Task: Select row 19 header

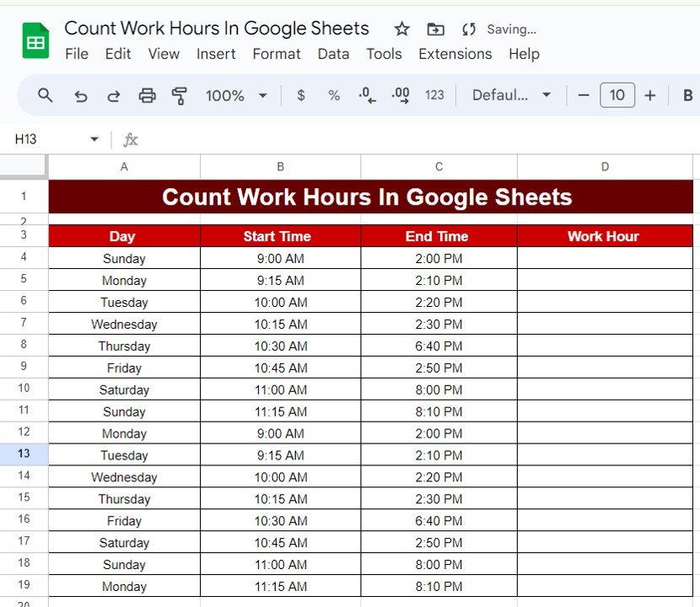Action: point(24,585)
